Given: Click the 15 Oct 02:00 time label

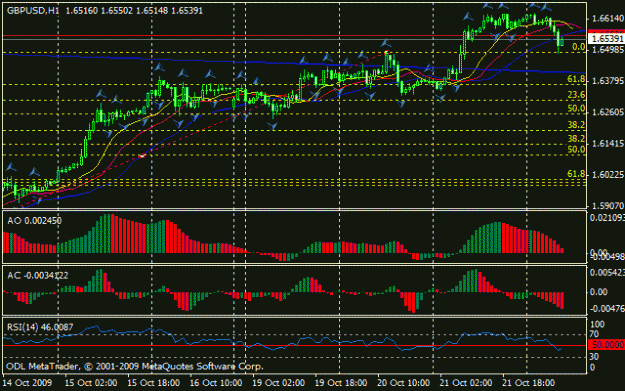Looking at the screenshot, I should tap(91, 383).
